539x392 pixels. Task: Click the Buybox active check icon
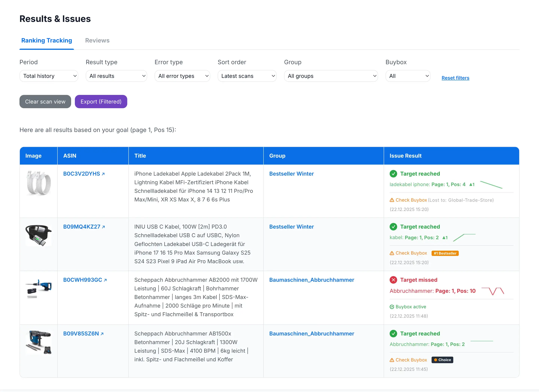[x=392, y=307]
